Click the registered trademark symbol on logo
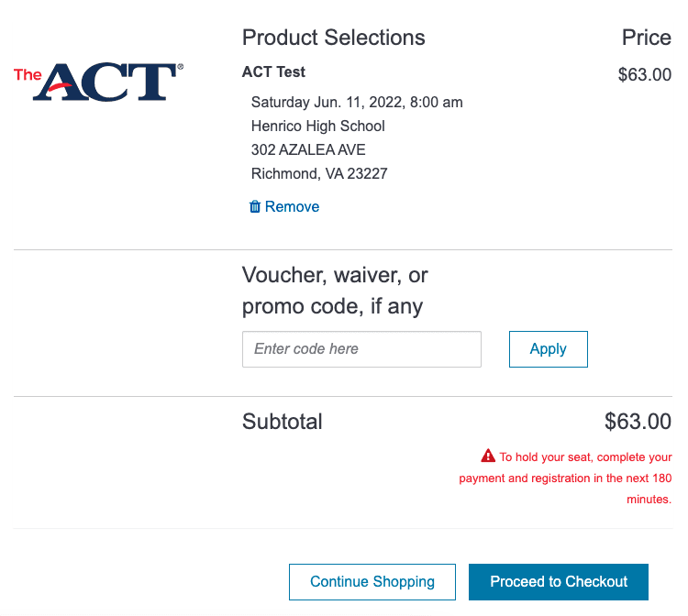This screenshot has width=688, height=616. tap(180, 67)
